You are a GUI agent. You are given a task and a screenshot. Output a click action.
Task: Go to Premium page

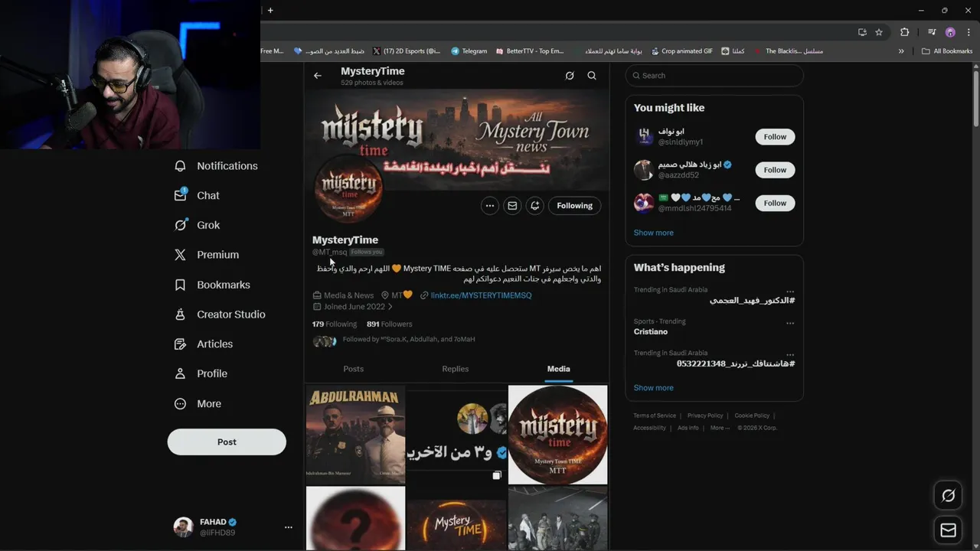pos(207,255)
